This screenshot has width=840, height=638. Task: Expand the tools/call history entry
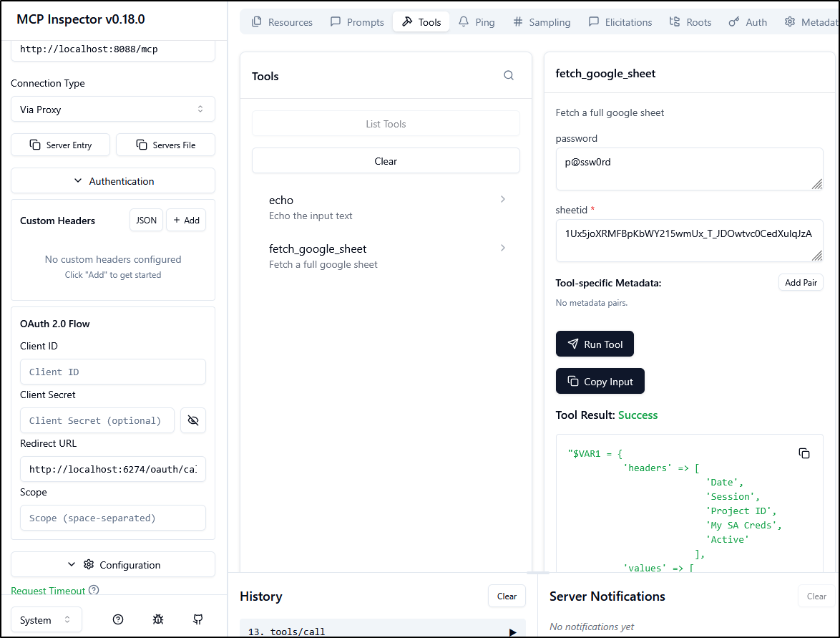tap(512, 632)
